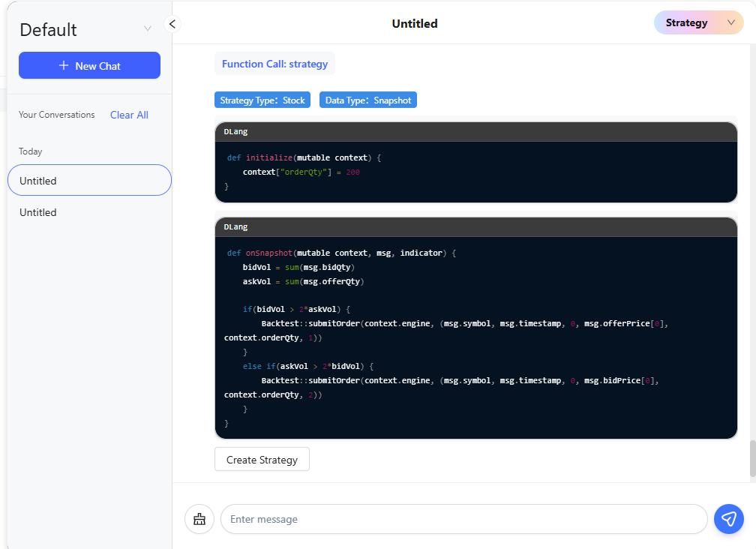The width and height of the screenshot is (756, 549).
Task: Click the Clear All link
Action: (x=129, y=115)
